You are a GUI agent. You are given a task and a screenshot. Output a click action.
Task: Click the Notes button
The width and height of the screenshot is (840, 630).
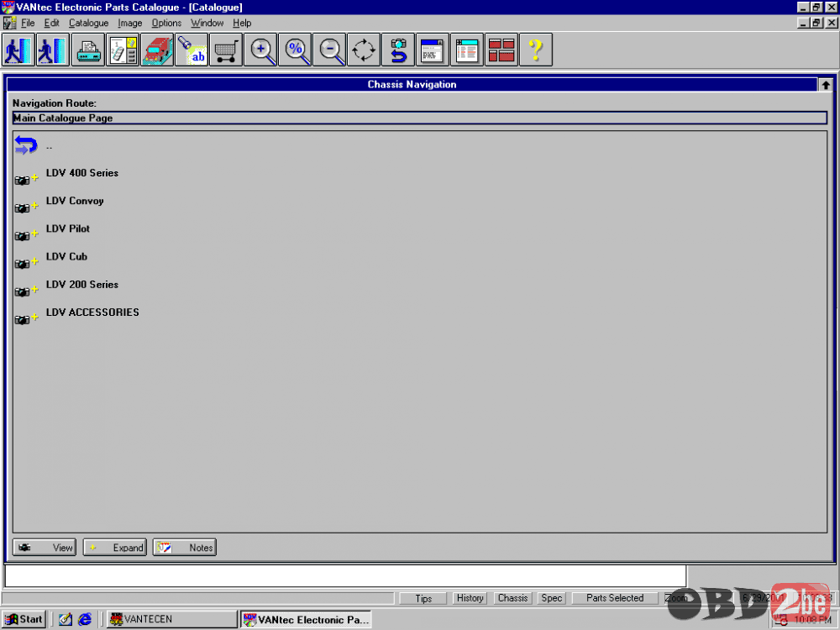(185, 548)
